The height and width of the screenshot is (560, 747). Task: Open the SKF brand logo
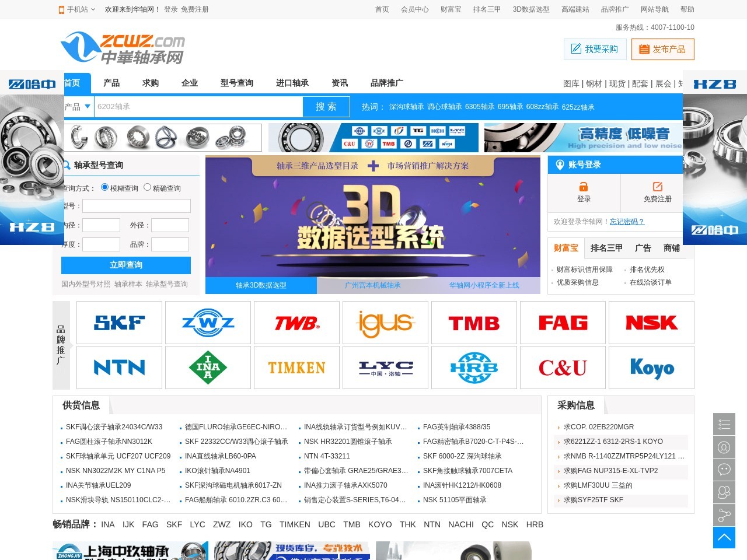(x=119, y=323)
